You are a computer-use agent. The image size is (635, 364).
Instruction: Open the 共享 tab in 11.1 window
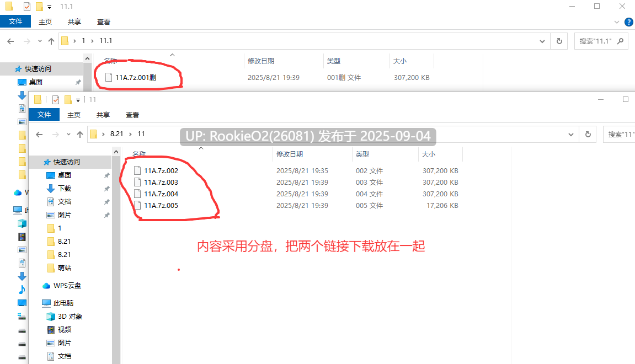pyautogui.click(x=74, y=22)
